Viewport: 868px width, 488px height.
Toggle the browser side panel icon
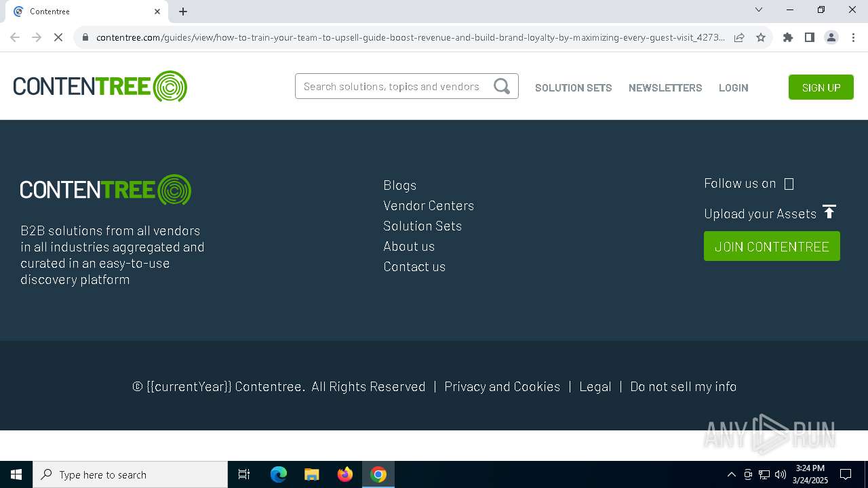point(810,37)
